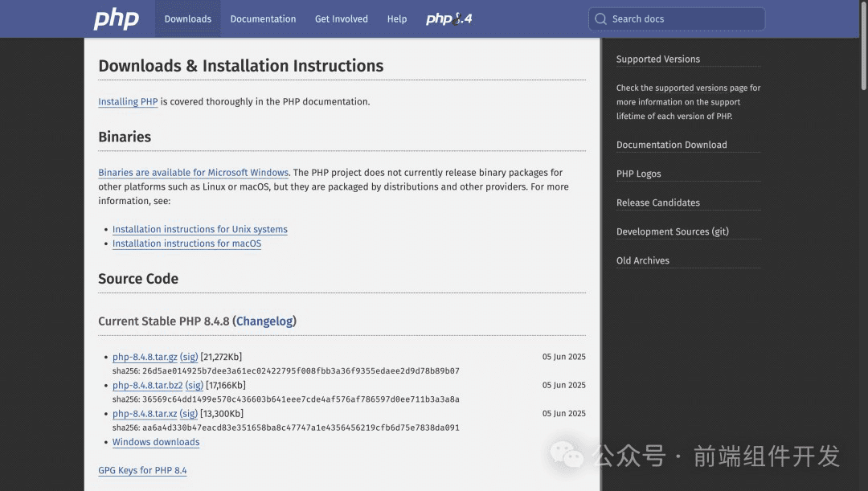Click the PHP logo in header
The width and height of the screenshot is (868, 491).
click(117, 18)
